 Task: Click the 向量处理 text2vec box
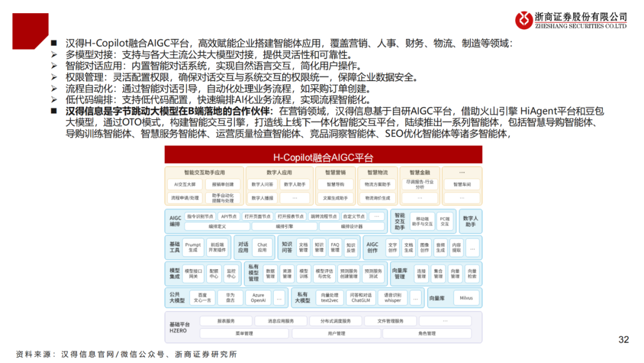(329, 298)
